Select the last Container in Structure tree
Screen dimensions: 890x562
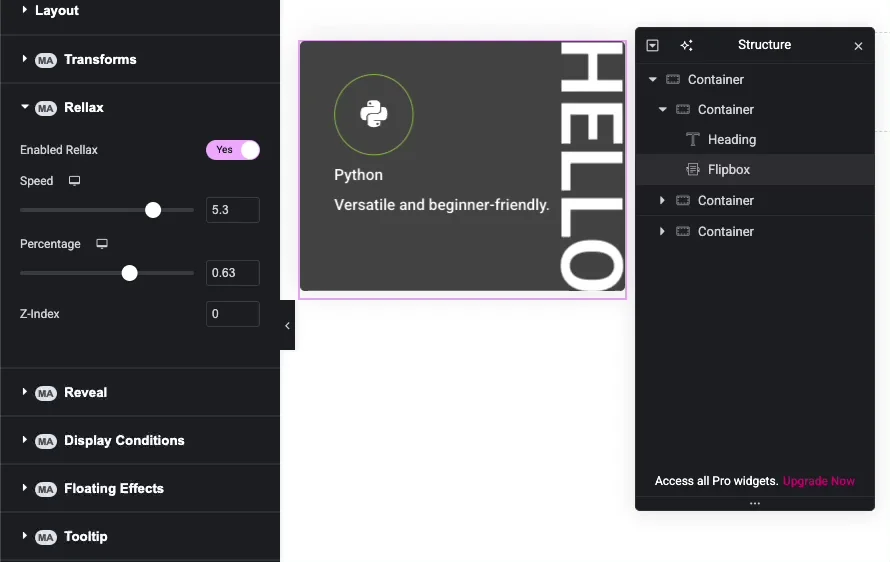pos(725,232)
